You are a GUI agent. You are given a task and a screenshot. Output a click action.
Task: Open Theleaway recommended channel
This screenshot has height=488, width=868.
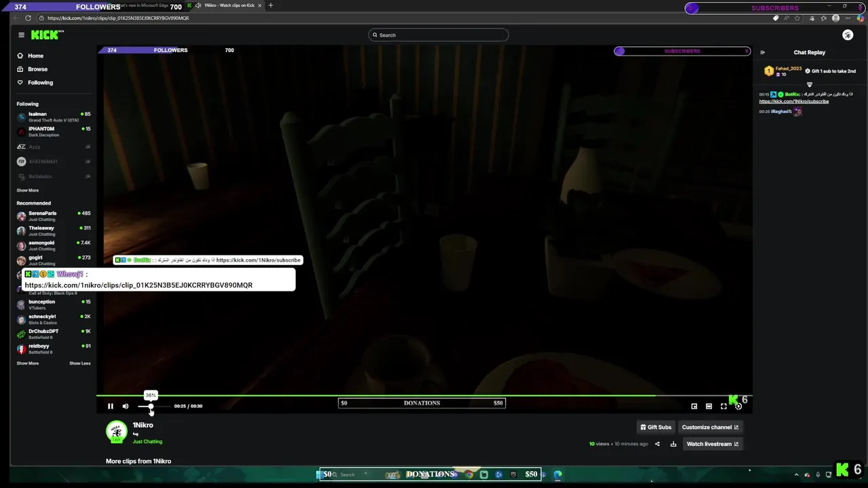(54, 231)
